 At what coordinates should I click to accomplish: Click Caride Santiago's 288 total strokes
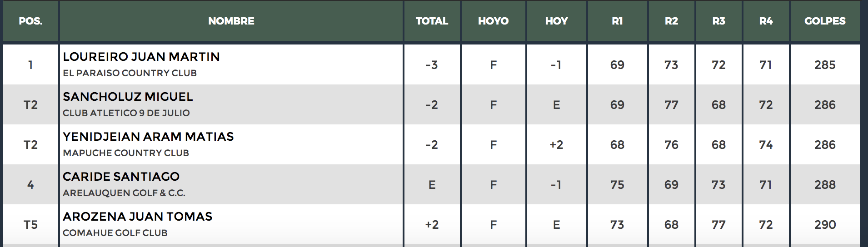click(825, 185)
